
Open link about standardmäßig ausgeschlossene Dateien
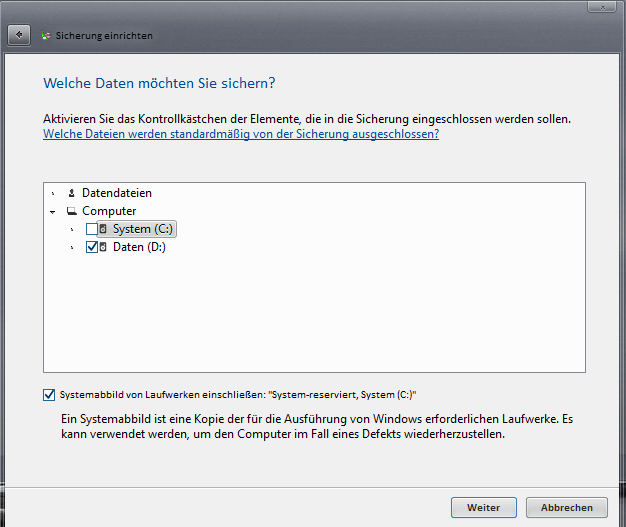pos(241,134)
